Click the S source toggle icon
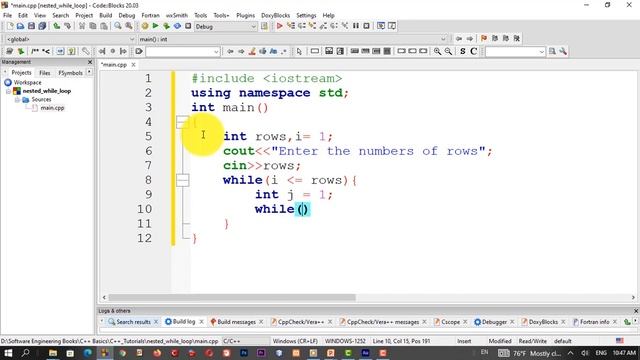The image size is (640, 360). (x=462, y=51)
